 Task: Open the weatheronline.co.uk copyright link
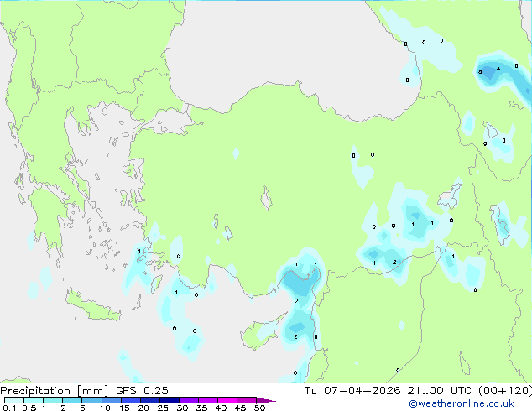(x=462, y=403)
